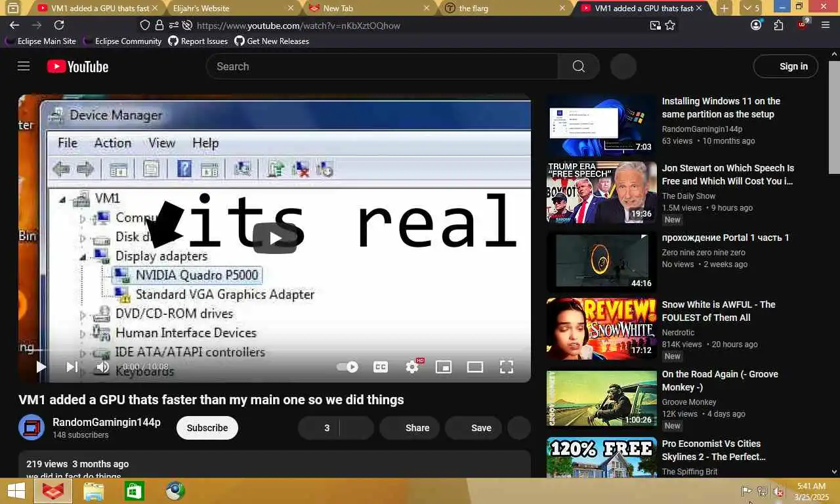This screenshot has height=504, width=840.
Task: Enter fullscreen mode in video player
Action: tap(507, 367)
